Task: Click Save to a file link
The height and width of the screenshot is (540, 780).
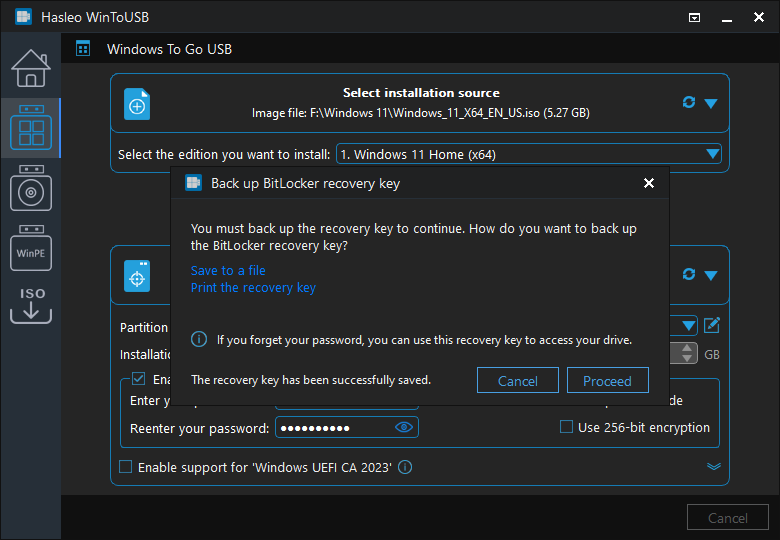Action: [x=228, y=270]
